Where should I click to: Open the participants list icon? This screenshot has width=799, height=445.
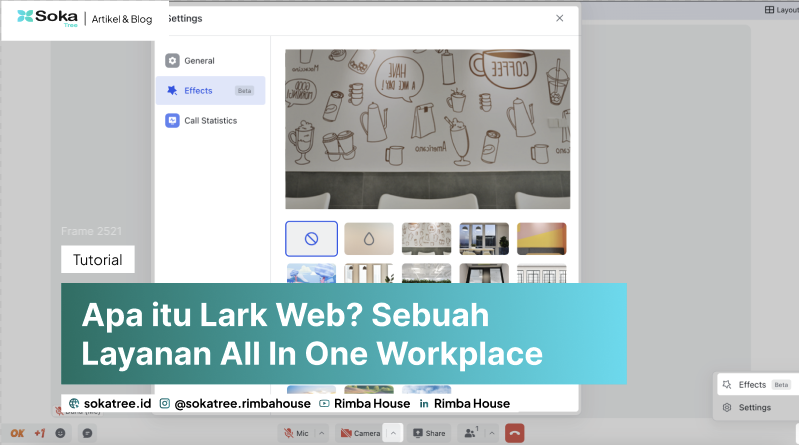pyautogui.click(x=470, y=433)
